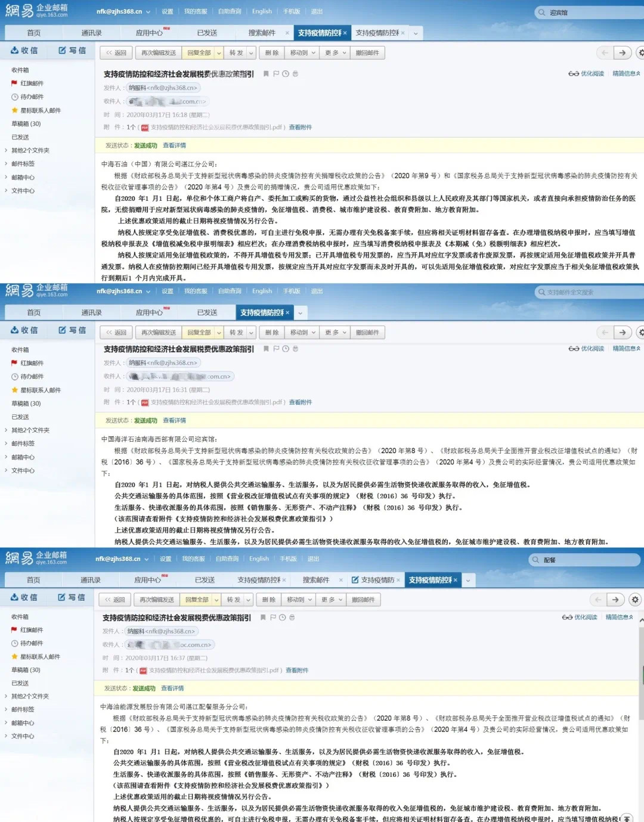The image size is (644, 822).
Task: Switch to the 通讯录 tab in the 16:31 email window
Action: (x=91, y=312)
